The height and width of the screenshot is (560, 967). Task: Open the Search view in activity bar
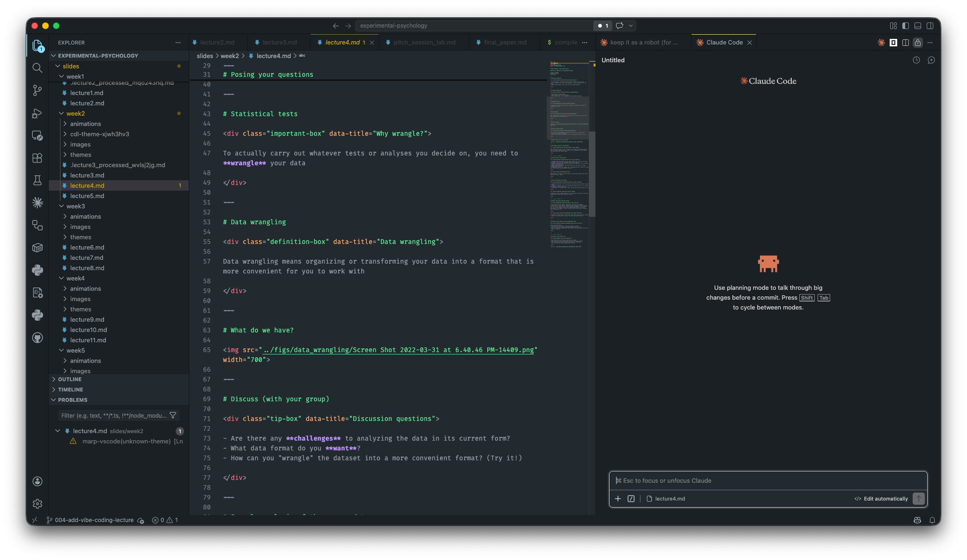37,68
